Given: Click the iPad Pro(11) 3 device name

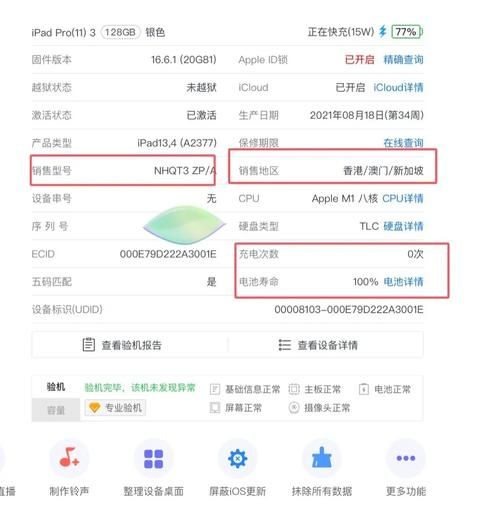Looking at the screenshot, I should click(x=64, y=32).
